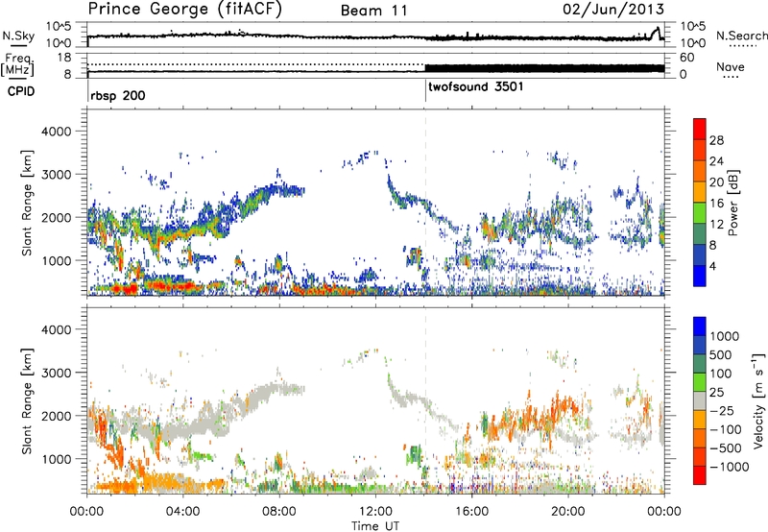
Task: Click the 'N.Sky' legend label
Action: [x=18, y=36]
